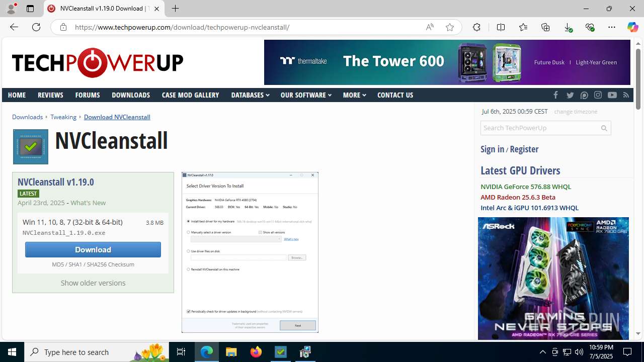Viewport: 644px width, 362px height.
Task: Click Tweaking breadcrumb link
Action: point(63,117)
